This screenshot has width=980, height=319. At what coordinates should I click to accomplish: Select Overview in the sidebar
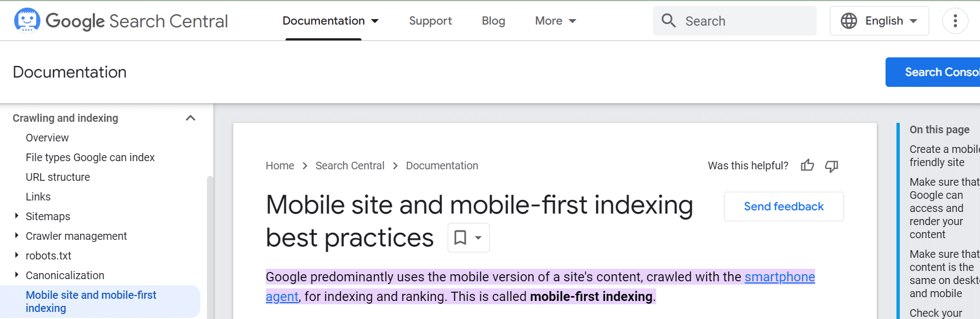[x=47, y=138]
